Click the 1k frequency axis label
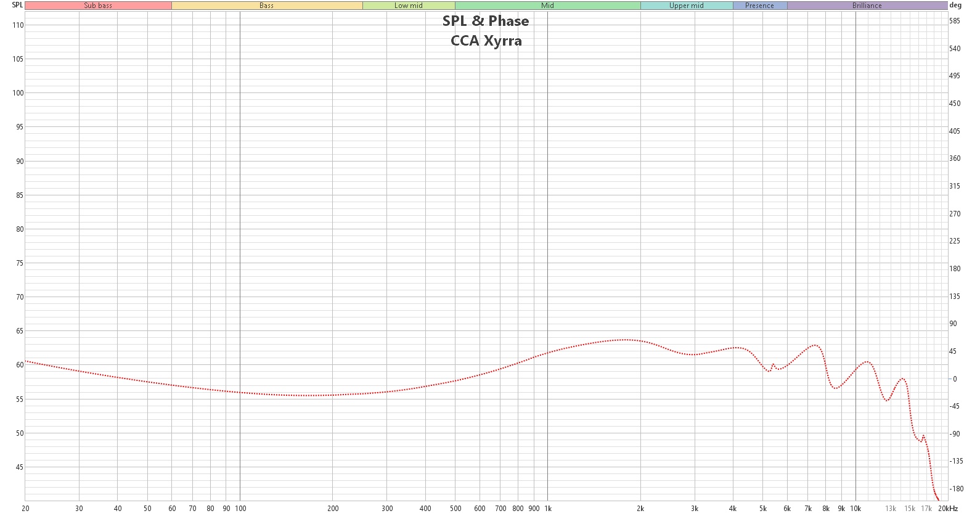980x516 pixels. pos(548,509)
